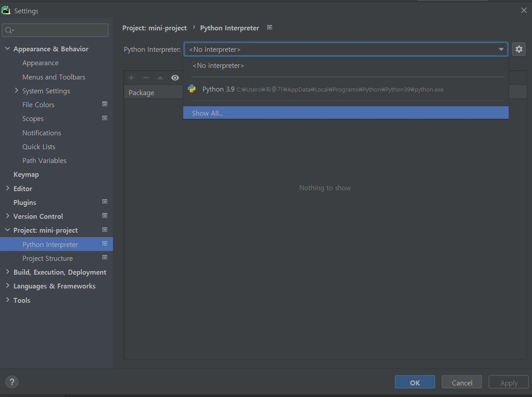Image resolution: width=532 pixels, height=397 pixels.
Task: Choose Show All... in the interpreter dropdown
Action: pos(346,113)
